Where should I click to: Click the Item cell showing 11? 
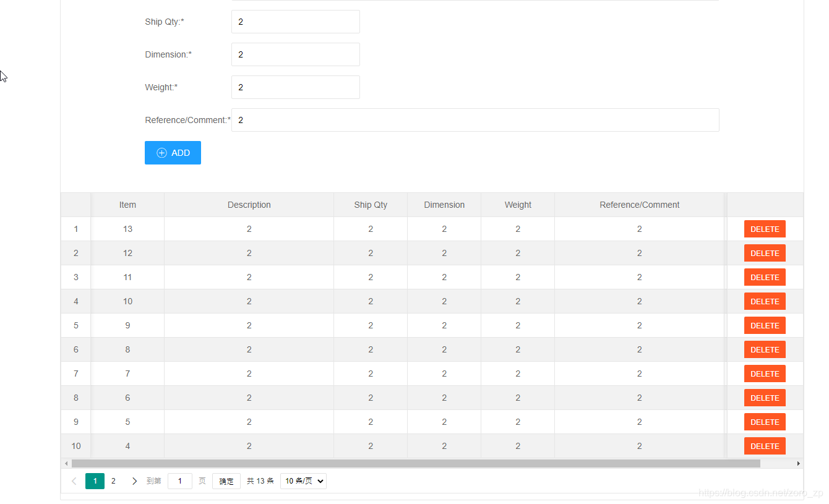click(x=127, y=277)
